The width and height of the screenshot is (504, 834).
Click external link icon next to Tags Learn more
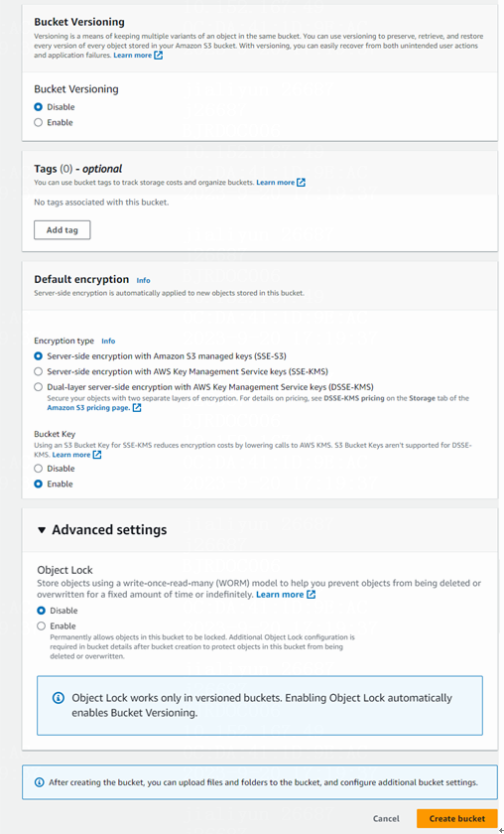pos(301,183)
